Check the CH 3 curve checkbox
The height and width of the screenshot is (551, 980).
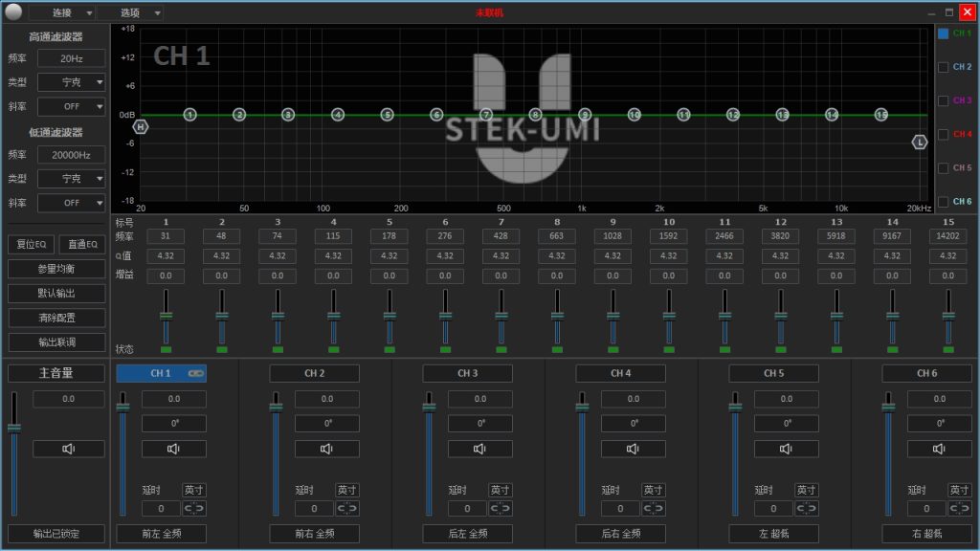[x=943, y=100]
